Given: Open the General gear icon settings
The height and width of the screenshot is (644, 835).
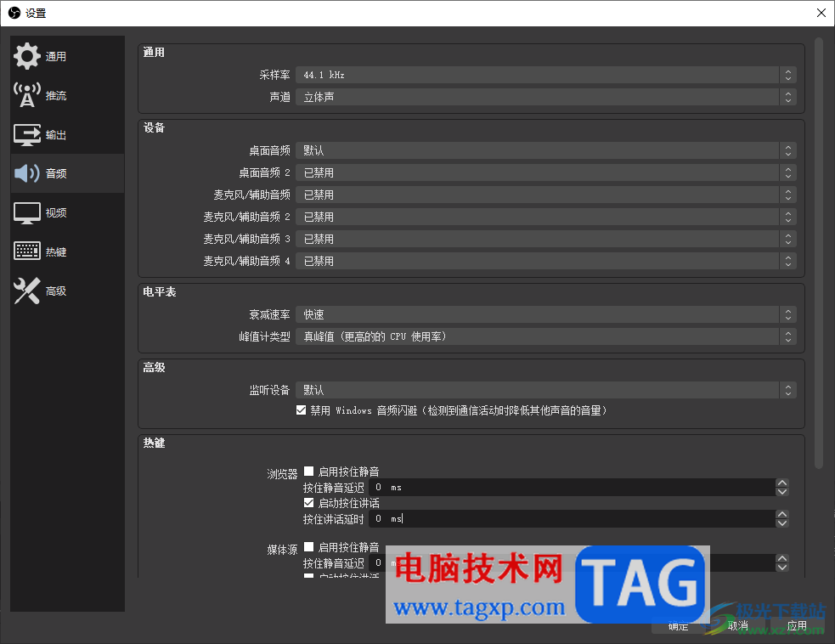Looking at the screenshot, I should pos(26,56).
